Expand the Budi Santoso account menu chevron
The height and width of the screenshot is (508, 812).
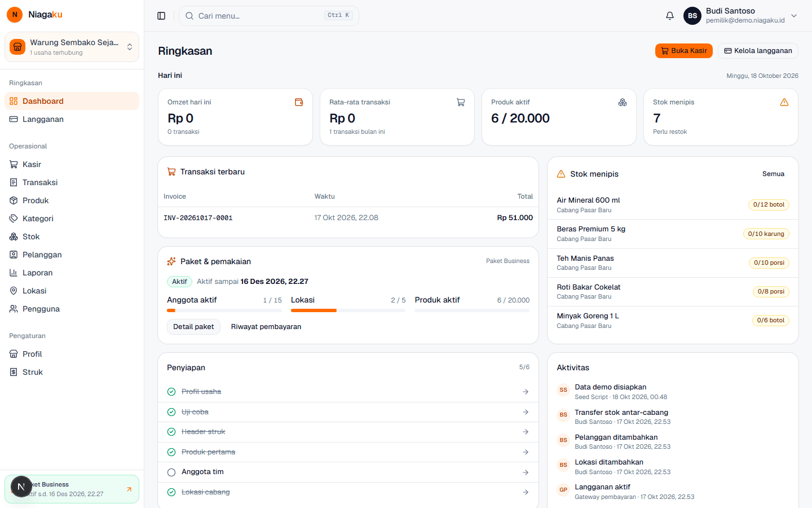pyautogui.click(x=794, y=16)
